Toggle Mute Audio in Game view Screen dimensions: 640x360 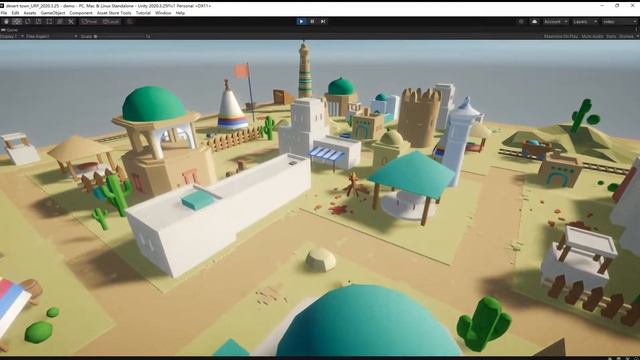point(592,36)
